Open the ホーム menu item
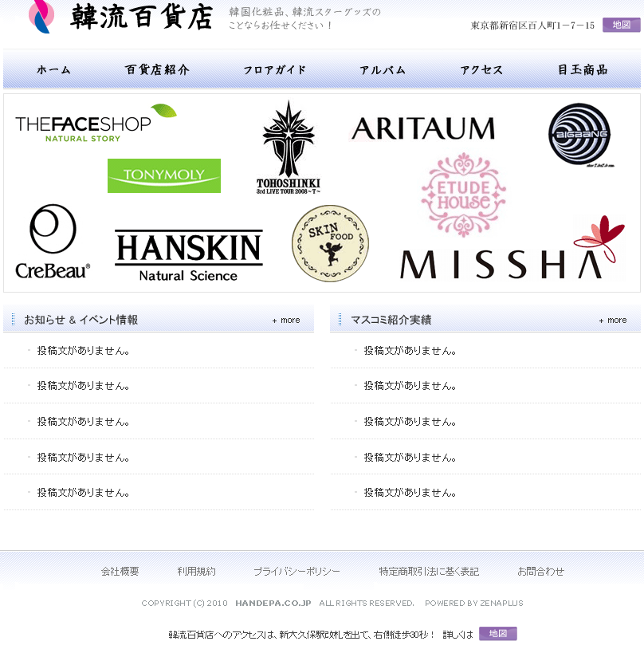Viewport: 644px width, 649px height. tap(54, 70)
